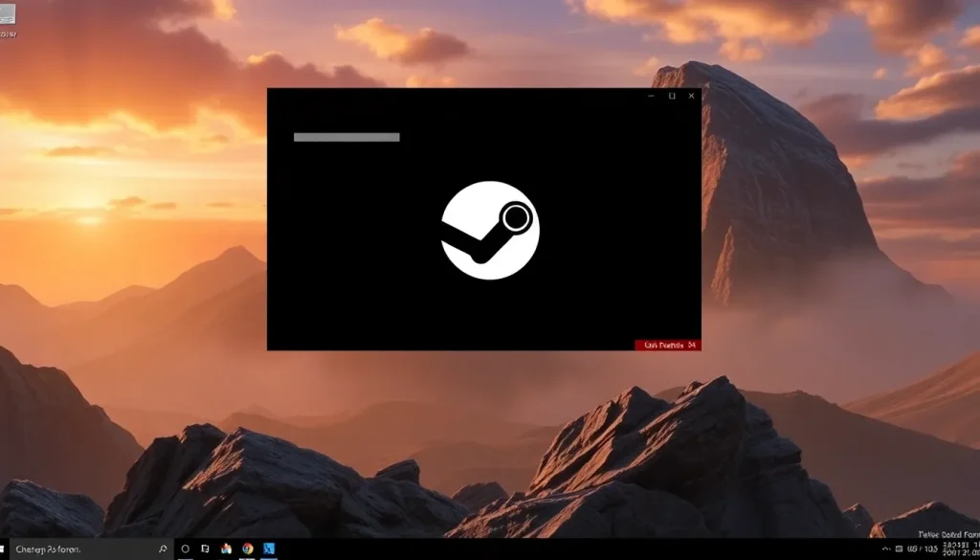Close the Steam splash window

pyautogui.click(x=691, y=96)
